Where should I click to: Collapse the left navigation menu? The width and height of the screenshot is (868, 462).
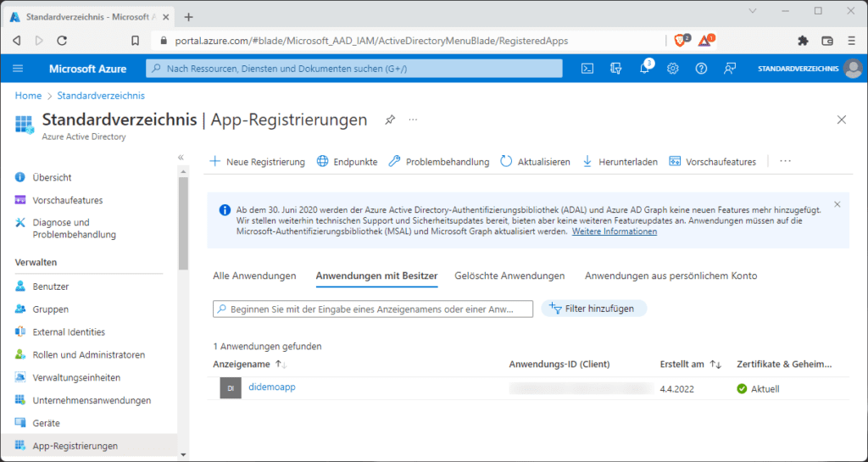[181, 157]
